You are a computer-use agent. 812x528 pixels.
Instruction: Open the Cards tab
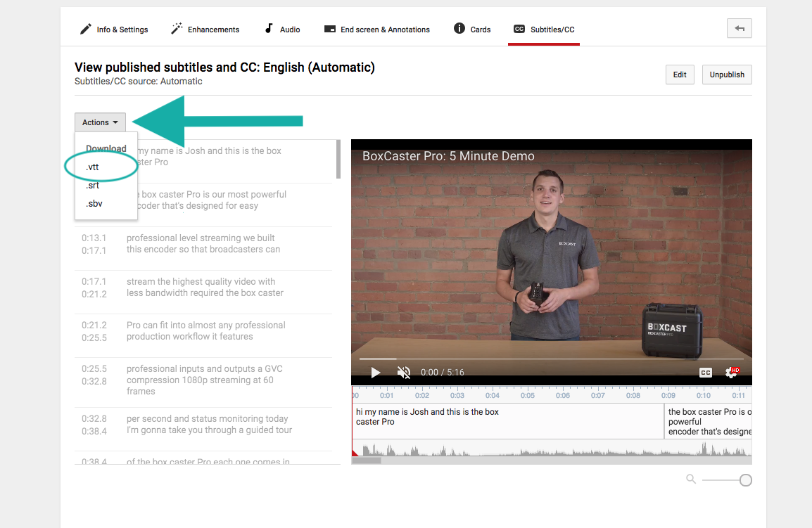click(x=472, y=30)
